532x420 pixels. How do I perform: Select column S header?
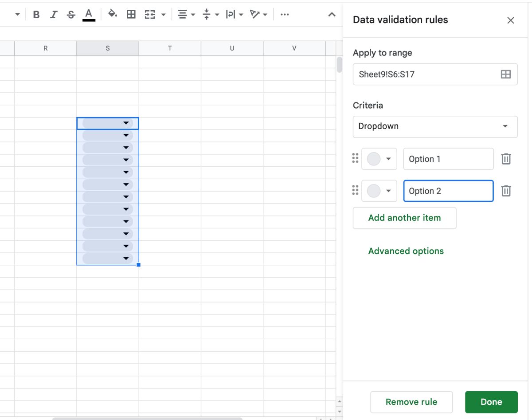pos(108,48)
